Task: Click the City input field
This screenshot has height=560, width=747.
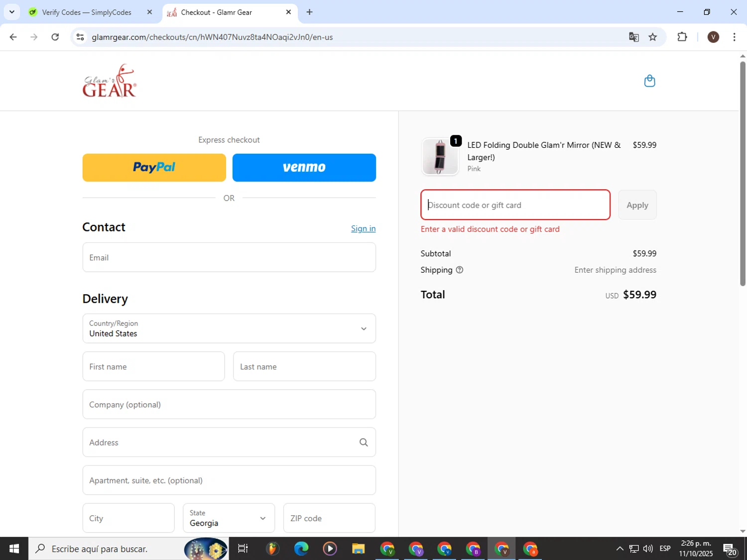Action: click(128, 518)
